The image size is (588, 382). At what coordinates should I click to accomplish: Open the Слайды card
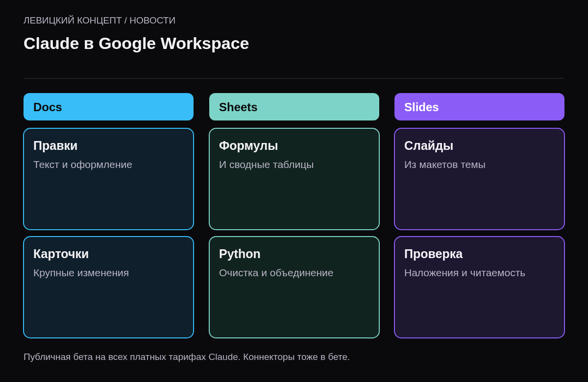tap(479, 179)
